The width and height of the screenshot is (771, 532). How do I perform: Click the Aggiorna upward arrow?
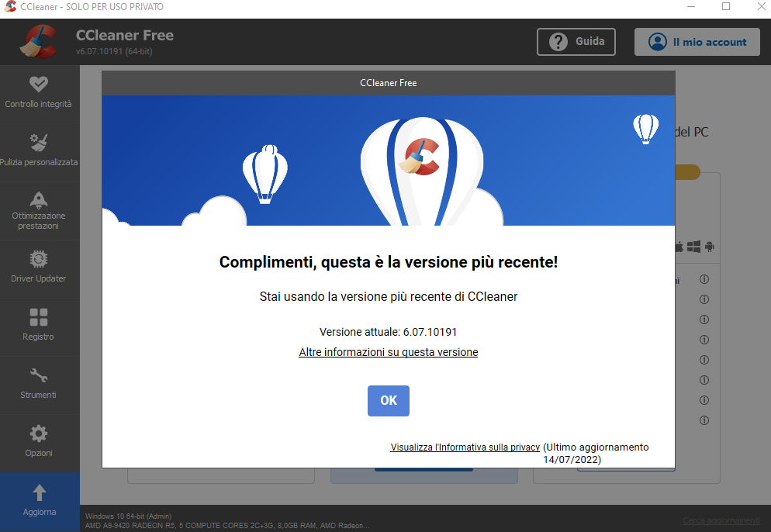tap(40, 492)
